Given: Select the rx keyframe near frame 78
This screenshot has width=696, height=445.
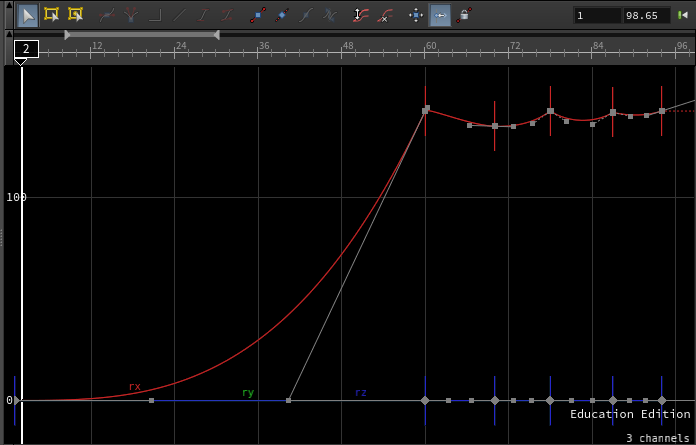Looking at the screenshot, I should 550,111.
